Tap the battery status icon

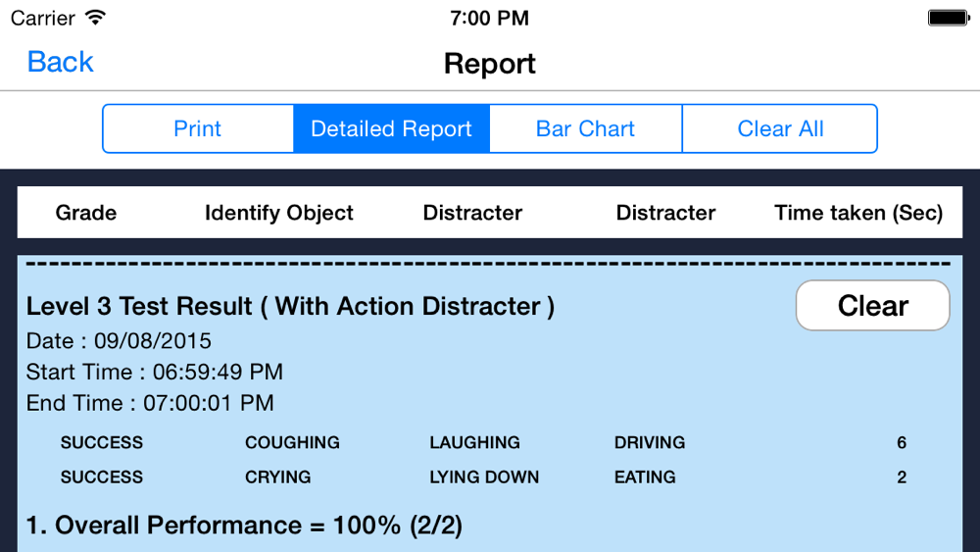[949, 18]
